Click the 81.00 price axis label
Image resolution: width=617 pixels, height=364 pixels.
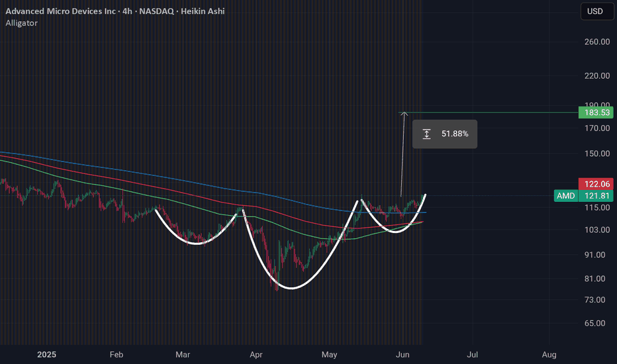tap(595, 279)
